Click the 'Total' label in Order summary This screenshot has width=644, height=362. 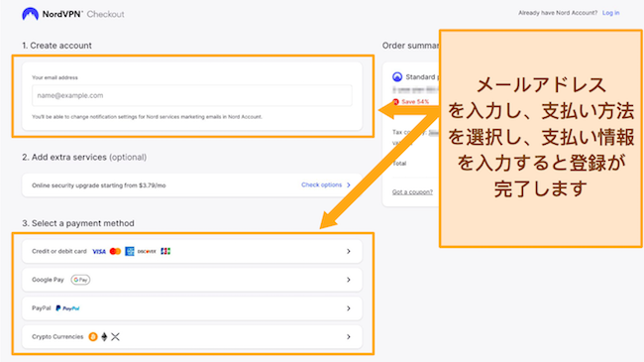click(x=399, y=164)
